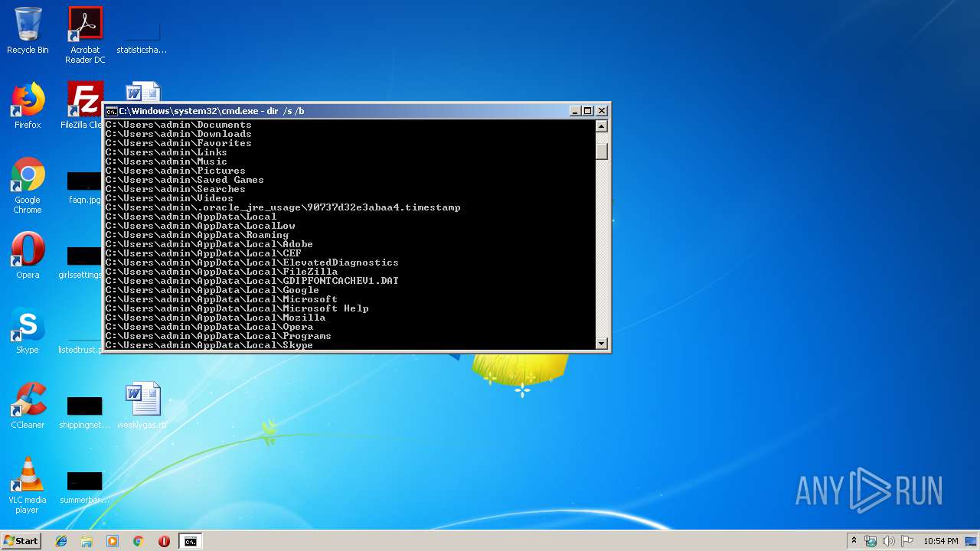Click the C:\Users\admin\Links line
Screen dimensions: 980x551
coord(166,152)
